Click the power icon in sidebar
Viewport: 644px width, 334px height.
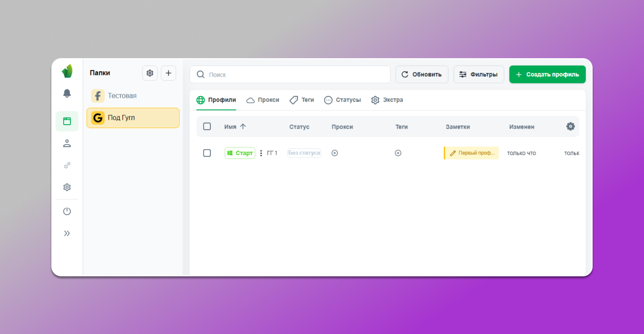click(67, 211)
